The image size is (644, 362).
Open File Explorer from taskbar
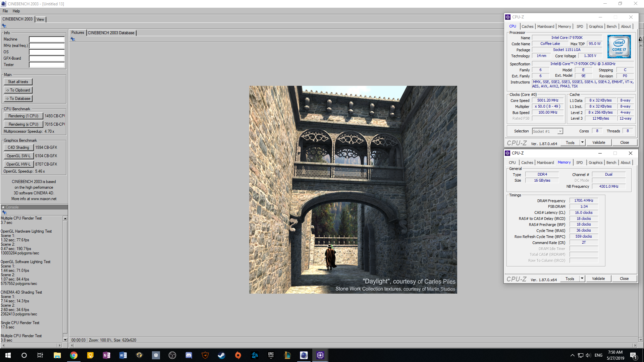coord(57,355)
